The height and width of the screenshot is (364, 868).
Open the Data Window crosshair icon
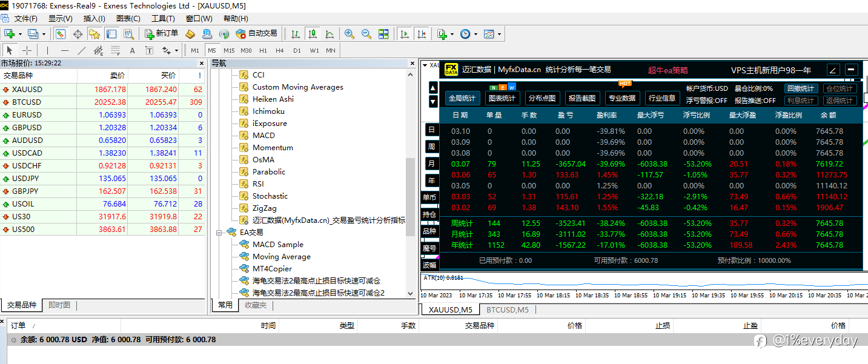tap(78, 34)
